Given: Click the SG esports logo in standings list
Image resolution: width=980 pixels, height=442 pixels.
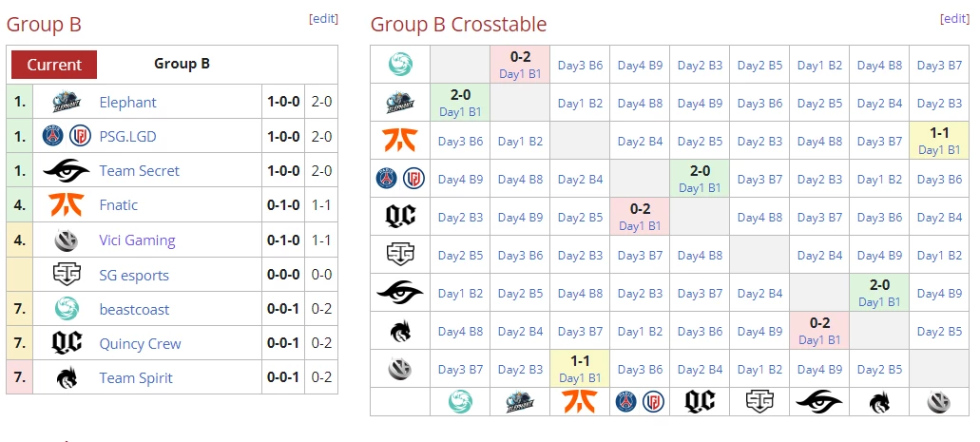Looking at the screenshot, I should pyautogui.click(x=66, y=275).
